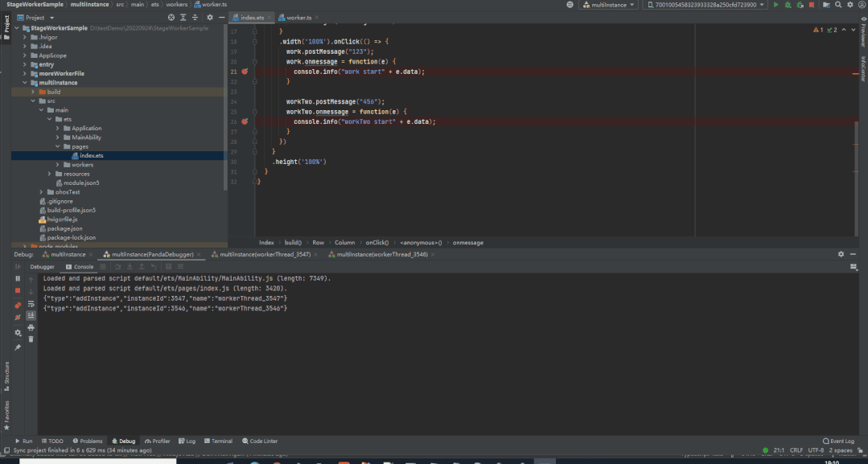Toggle Mute Breakpoints in debug sidebar
868x464 pixels.
pyautogui.click(x=18, y=318)
